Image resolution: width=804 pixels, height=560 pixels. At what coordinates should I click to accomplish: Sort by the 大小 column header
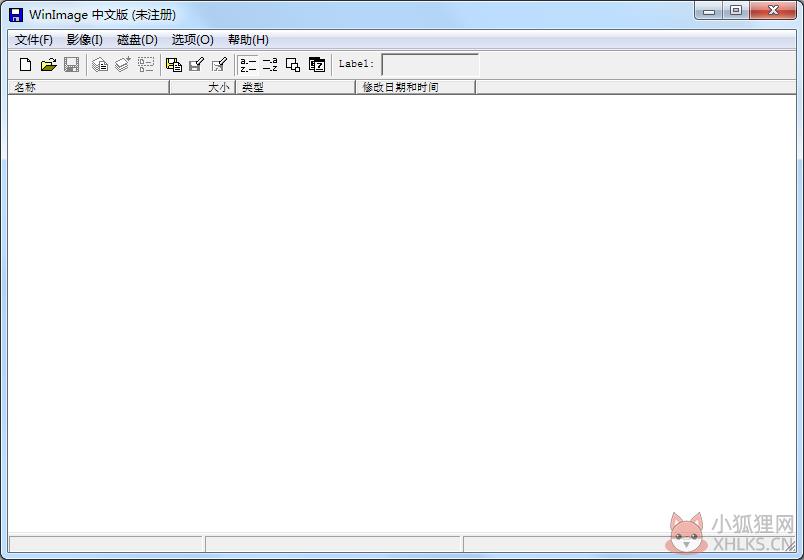click(x=202, y=87)
